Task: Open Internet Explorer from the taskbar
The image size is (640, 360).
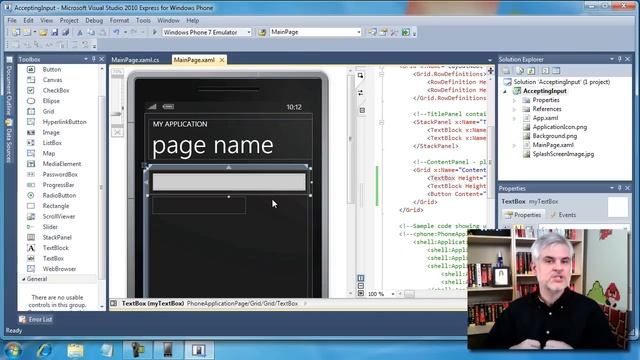Action: pyautogui.click(x=44, y=350)
